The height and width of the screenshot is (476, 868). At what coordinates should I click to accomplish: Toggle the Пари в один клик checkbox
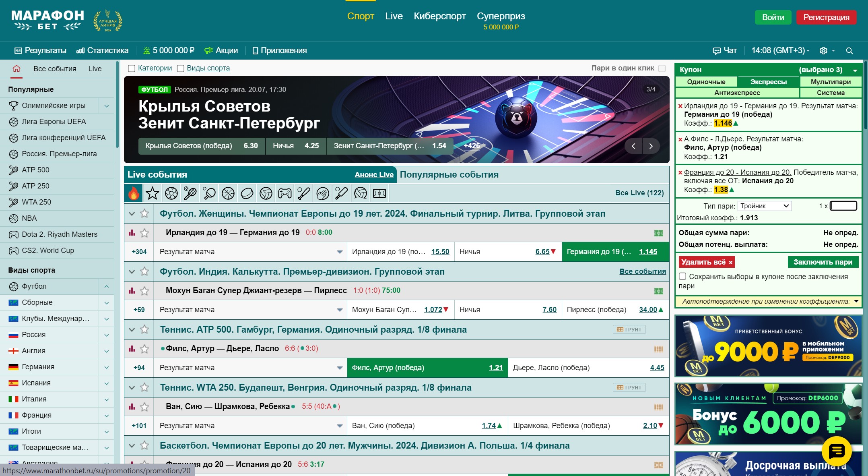click(662, 68)
